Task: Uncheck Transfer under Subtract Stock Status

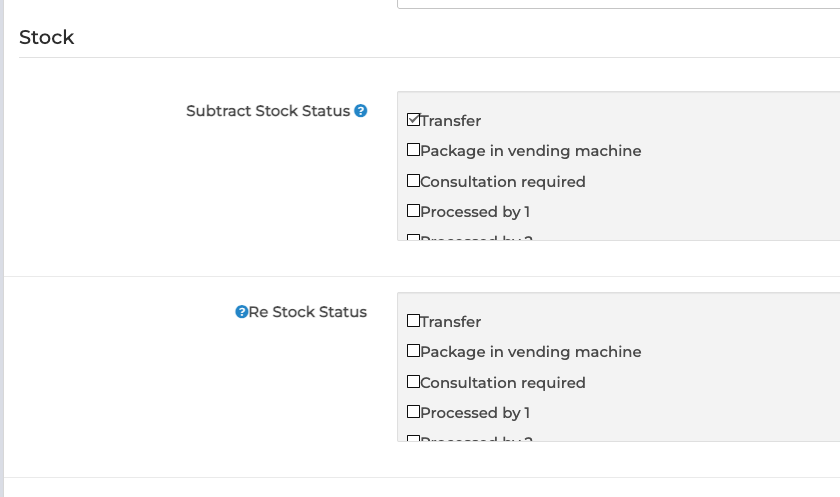Action: coord(413,120)
